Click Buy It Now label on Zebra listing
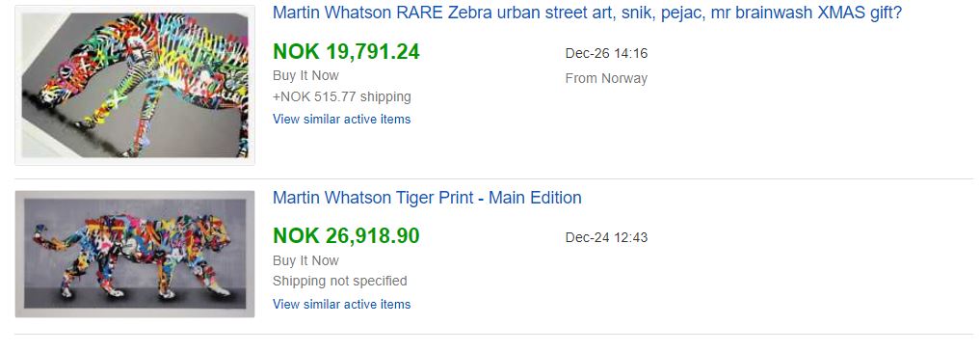The height and width of the screenshot is (352, 980). coord(305,75)
